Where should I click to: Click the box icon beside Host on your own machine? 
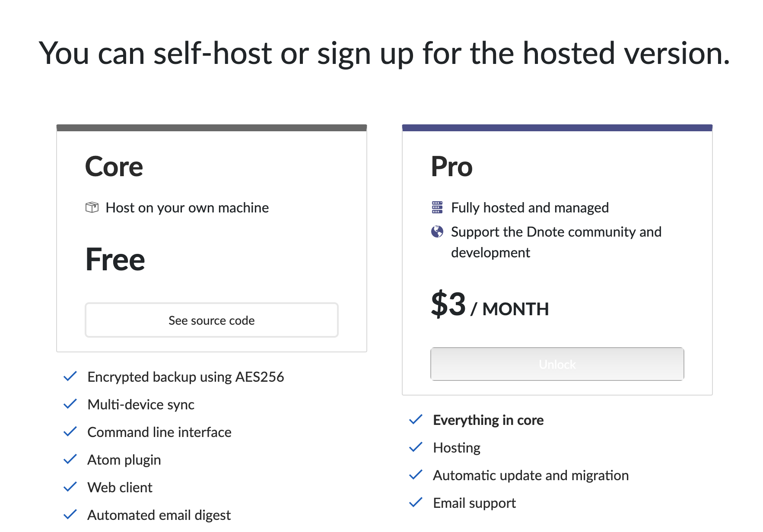92,208
